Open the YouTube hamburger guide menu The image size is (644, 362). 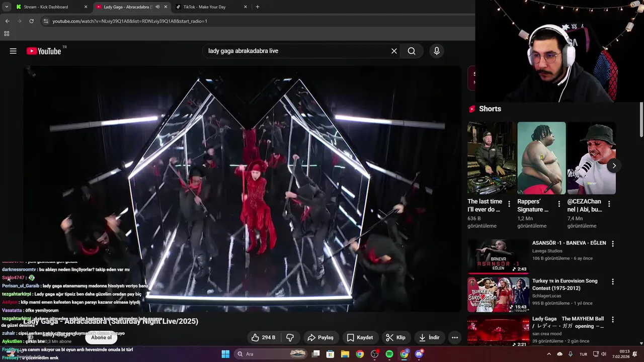tap(13, 51)
